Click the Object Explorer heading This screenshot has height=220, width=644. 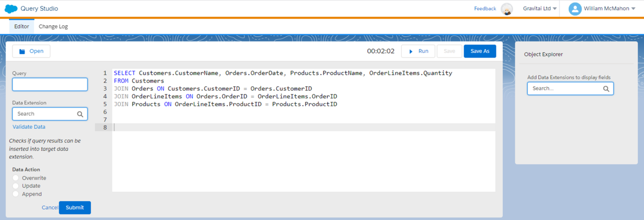[543, 55]
